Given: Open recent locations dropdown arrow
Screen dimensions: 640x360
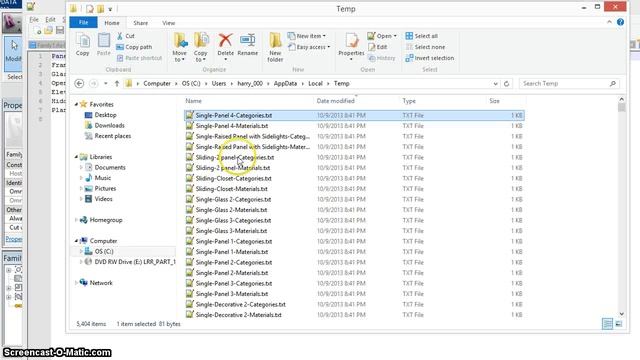Looking at the screenshot, I should pos(106,83).
